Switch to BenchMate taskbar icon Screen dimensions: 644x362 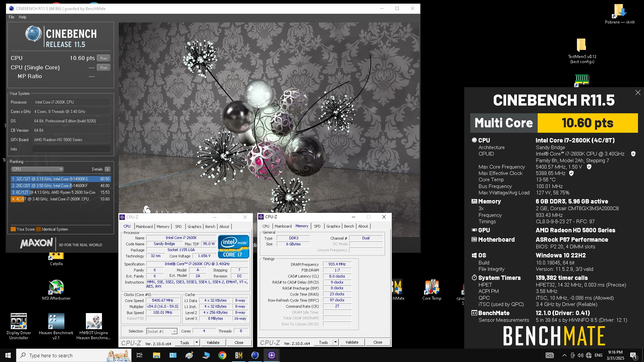(x=238, y=355)
